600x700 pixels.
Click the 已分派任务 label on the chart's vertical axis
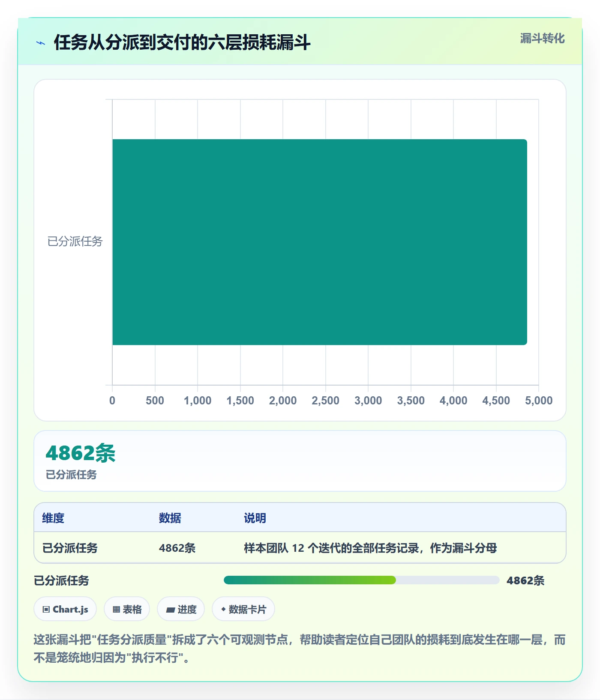tap(75, 242)
